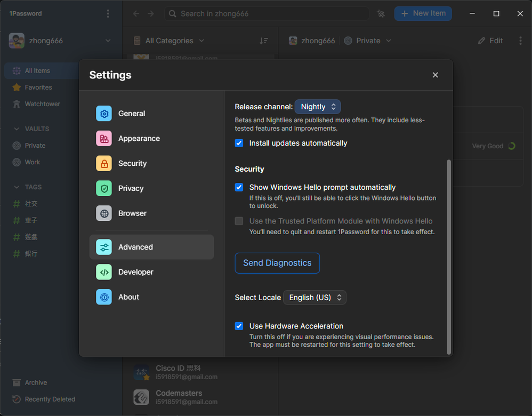Click the sort items icon

(x=264, y=41)
